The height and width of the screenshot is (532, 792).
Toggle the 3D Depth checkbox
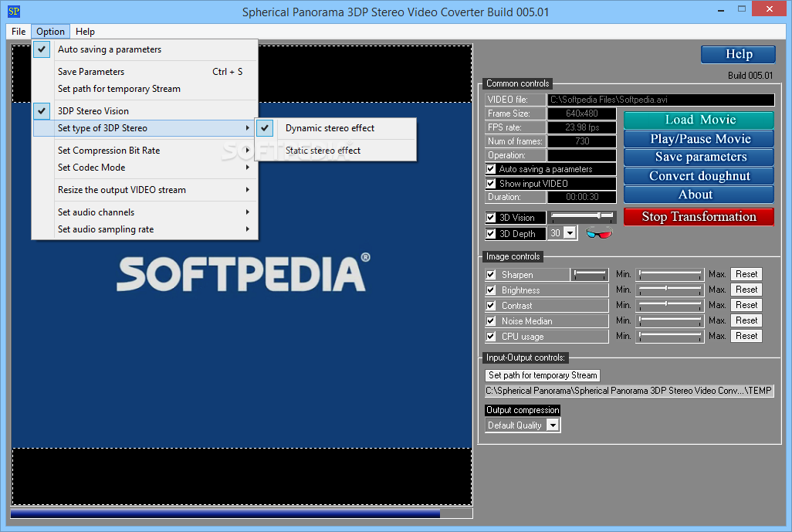(491, 233)
